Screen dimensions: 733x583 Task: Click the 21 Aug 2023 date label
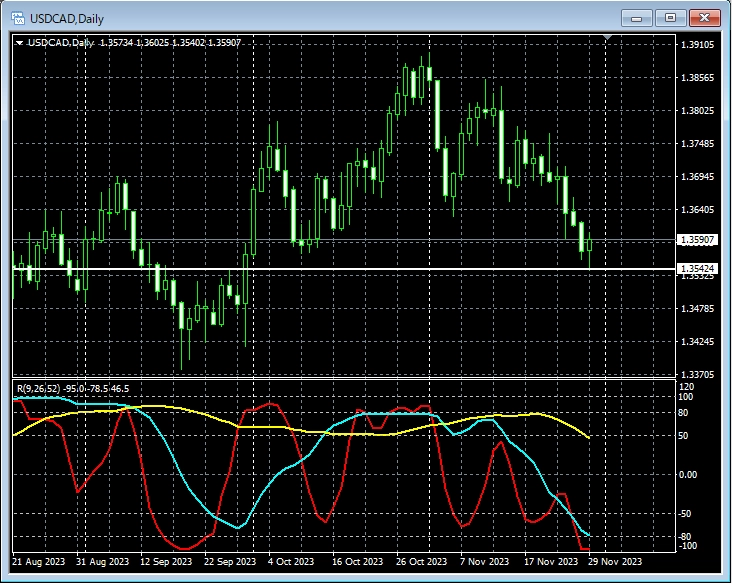[x=39, y=561]
